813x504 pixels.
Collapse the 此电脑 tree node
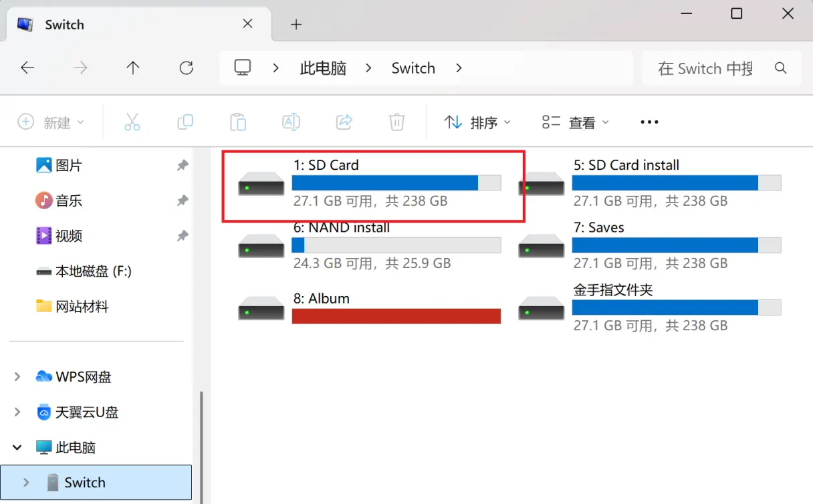(x=17, y=447)
